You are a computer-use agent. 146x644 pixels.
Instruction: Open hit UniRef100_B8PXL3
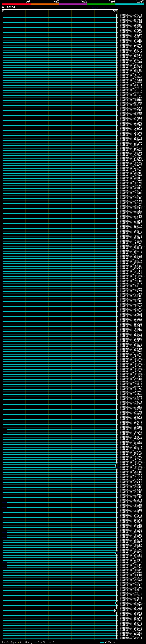[131, 20]
